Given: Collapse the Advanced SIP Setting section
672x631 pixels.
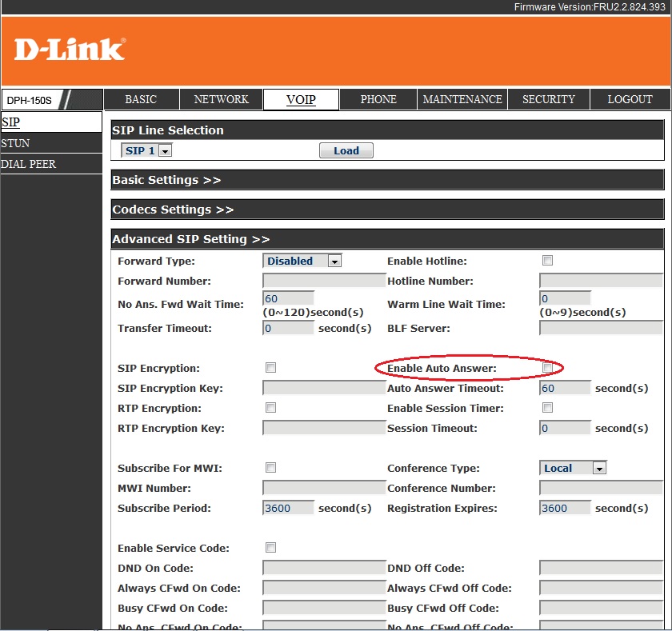Looking at the screenshot, I should 191,239.
